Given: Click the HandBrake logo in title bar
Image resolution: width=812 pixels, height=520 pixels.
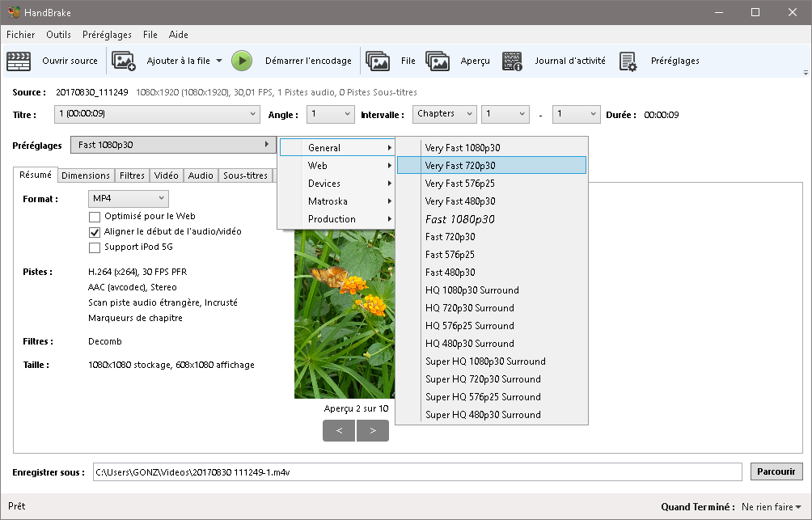Looking at the screenshot, I should pyautogui.click(x=12, y=12).
